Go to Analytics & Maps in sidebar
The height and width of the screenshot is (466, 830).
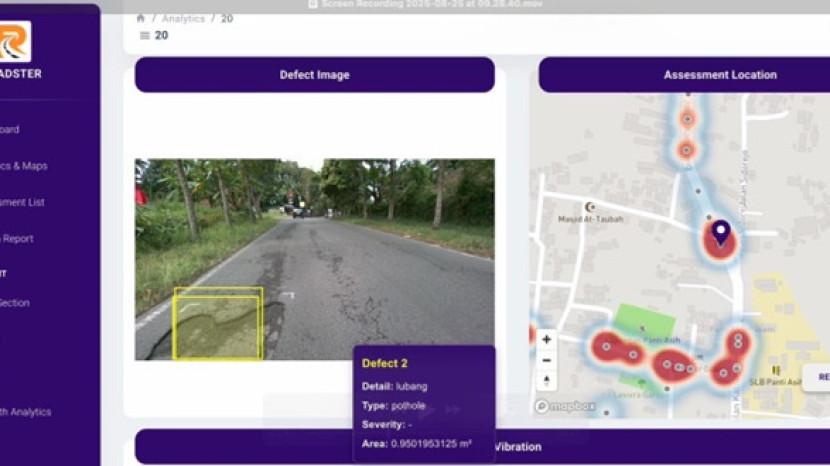click(23, 166)
